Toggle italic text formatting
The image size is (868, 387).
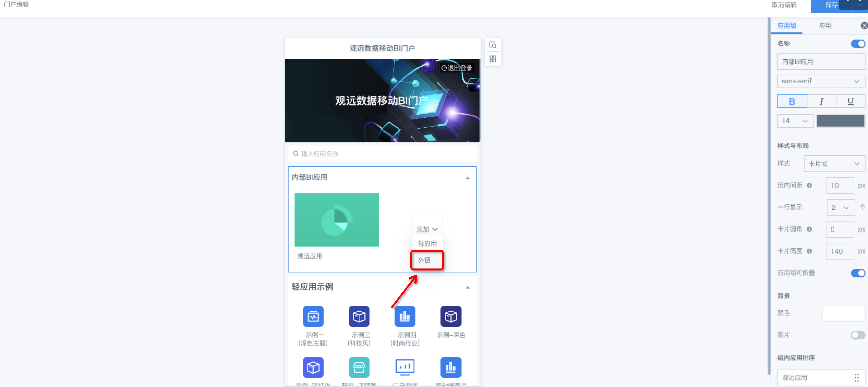click(x=821, y=101)
